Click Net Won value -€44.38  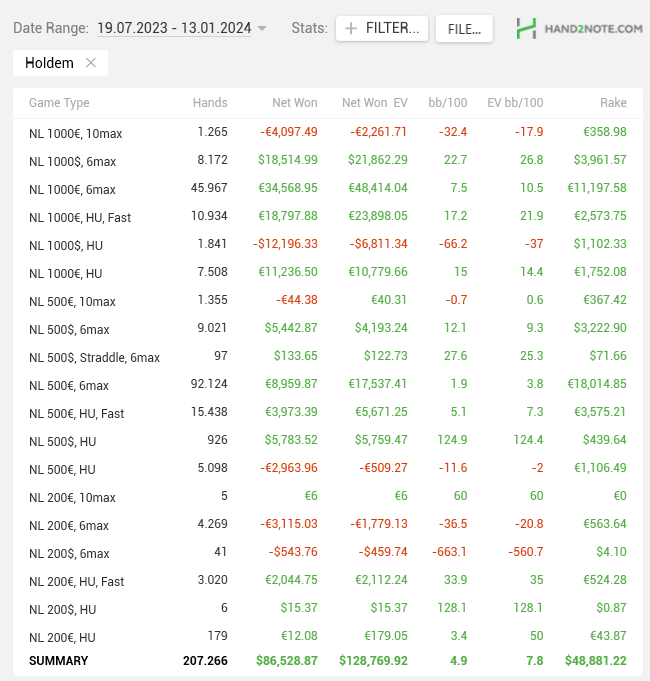click(297, 300)
